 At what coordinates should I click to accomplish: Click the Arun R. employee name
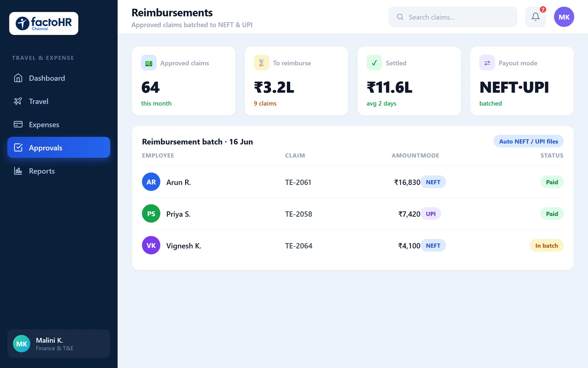[178, 182]
